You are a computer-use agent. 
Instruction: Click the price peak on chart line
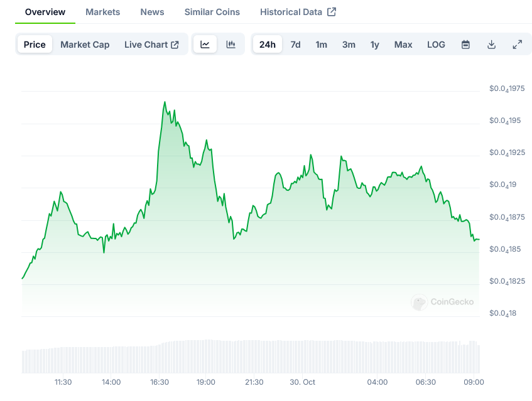coord(165,102)
